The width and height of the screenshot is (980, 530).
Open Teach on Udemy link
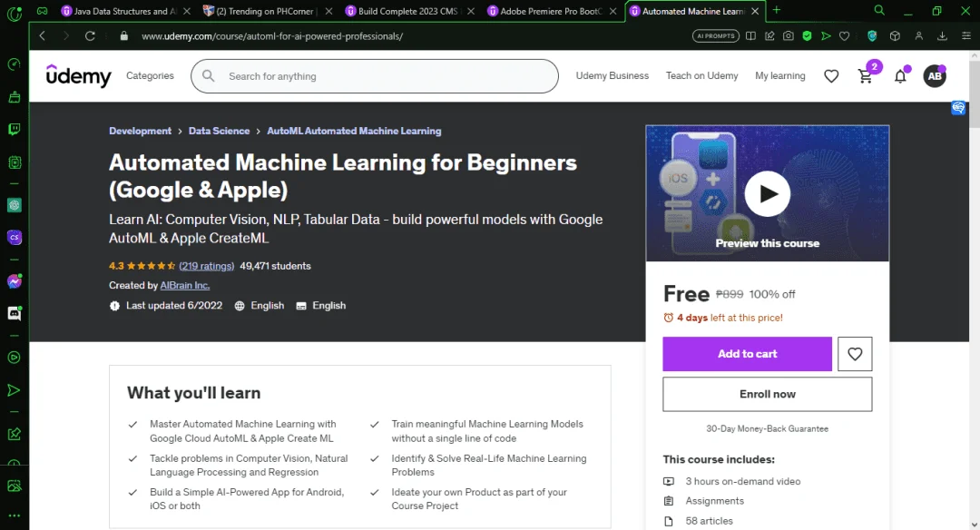coord(701,75)
